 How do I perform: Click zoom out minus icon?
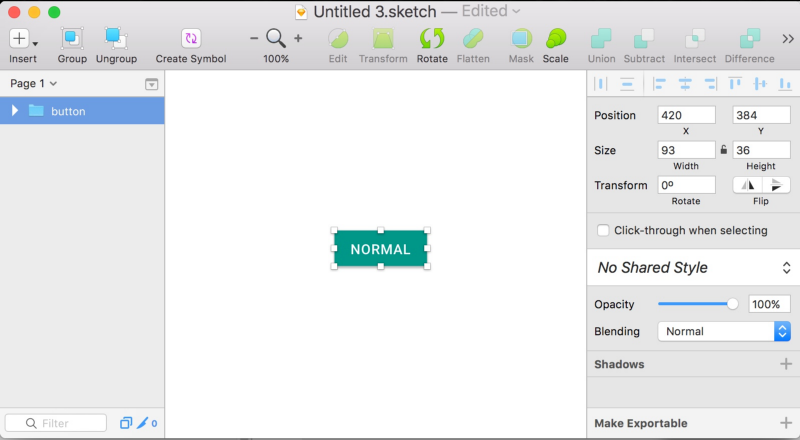click(x=254, y=38)
